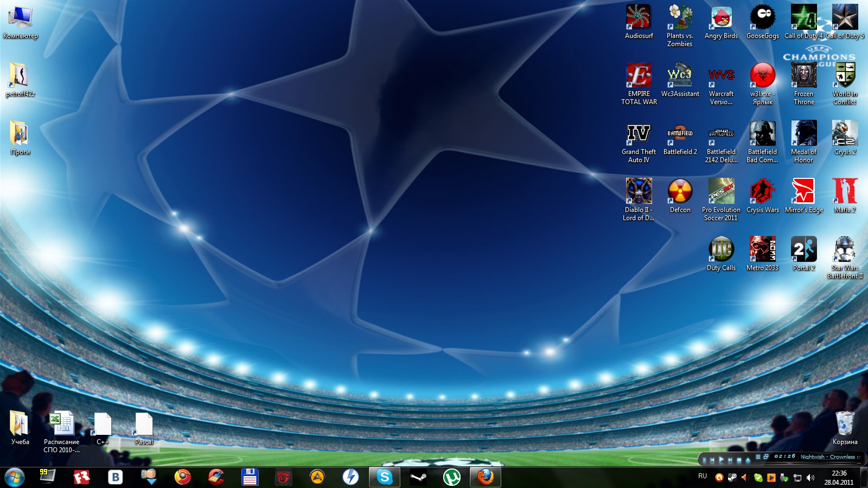Click the GooseGogs shortcut icon
Screen dimensions: 868x488
pyautogui.click(x=763, y=22)
